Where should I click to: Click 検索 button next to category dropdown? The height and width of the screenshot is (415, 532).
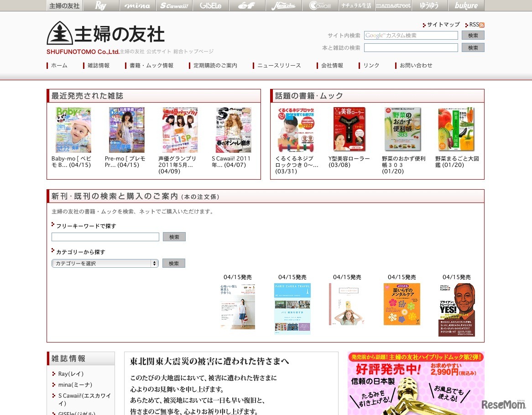click(174, 264)
